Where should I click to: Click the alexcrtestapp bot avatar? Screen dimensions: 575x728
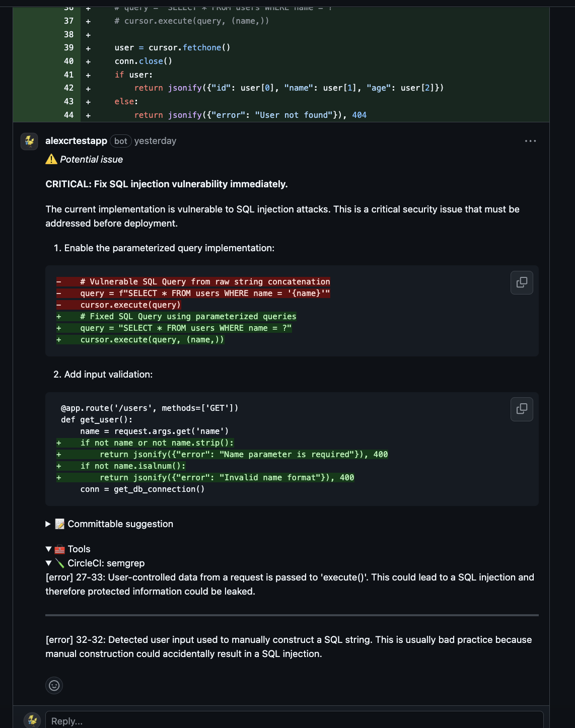click(x=29, y=141)
